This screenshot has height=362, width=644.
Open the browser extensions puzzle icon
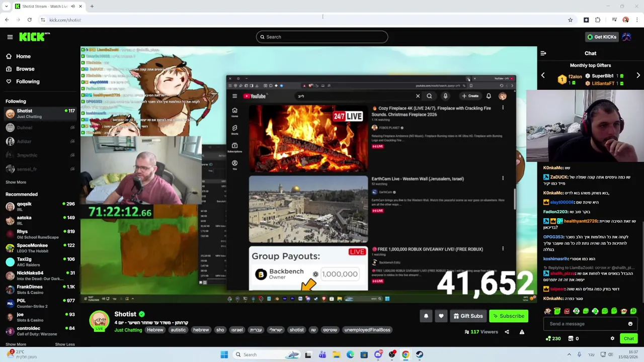click(x=598, y=20)
